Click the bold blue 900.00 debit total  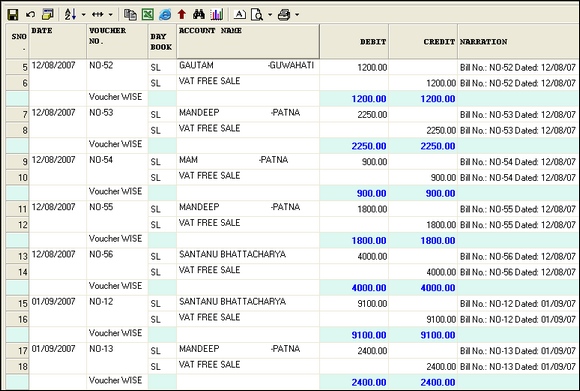point(371,193)
